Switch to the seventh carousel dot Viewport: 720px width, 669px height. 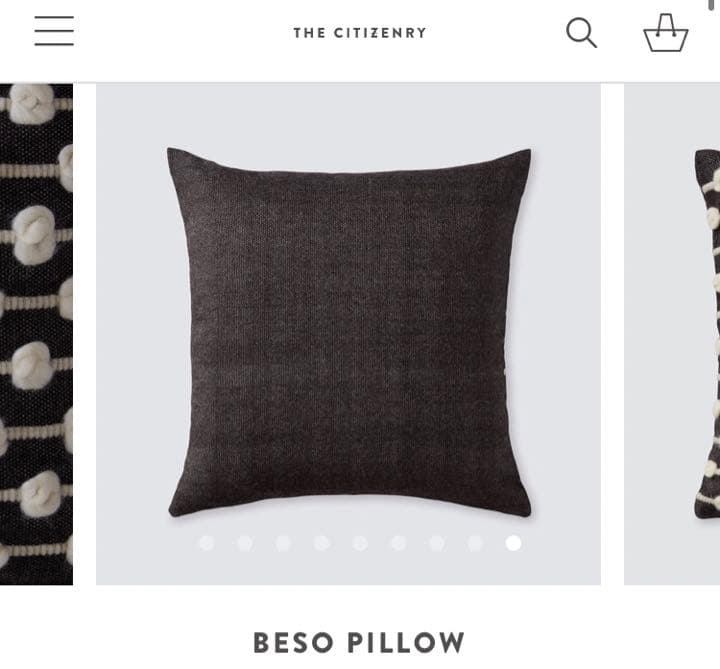coord(436,543)
